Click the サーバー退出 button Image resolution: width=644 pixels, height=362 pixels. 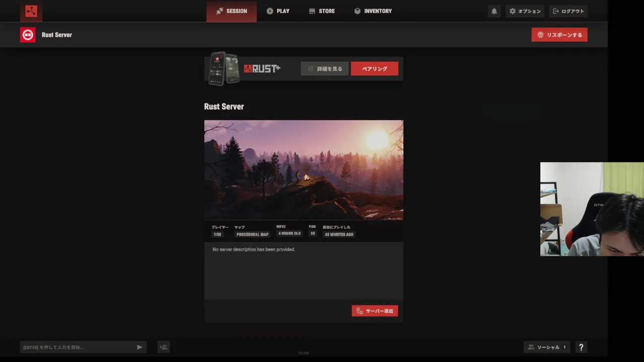(x=375, y=311)
